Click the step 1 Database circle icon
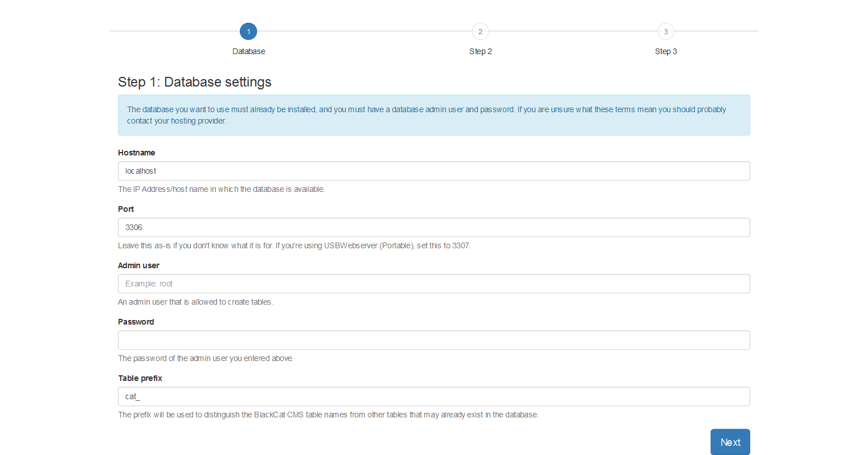Image resolution: width=868 pixels, height=455 pixels. [248, 31]
